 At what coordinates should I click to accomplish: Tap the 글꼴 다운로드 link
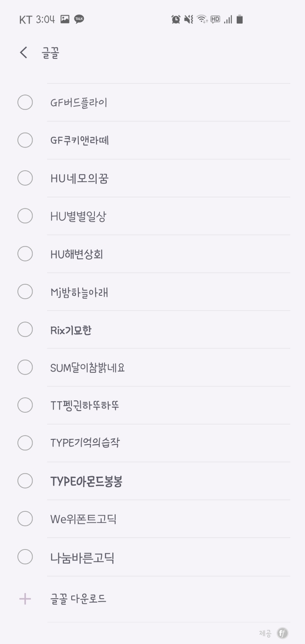tap(78, 599)
